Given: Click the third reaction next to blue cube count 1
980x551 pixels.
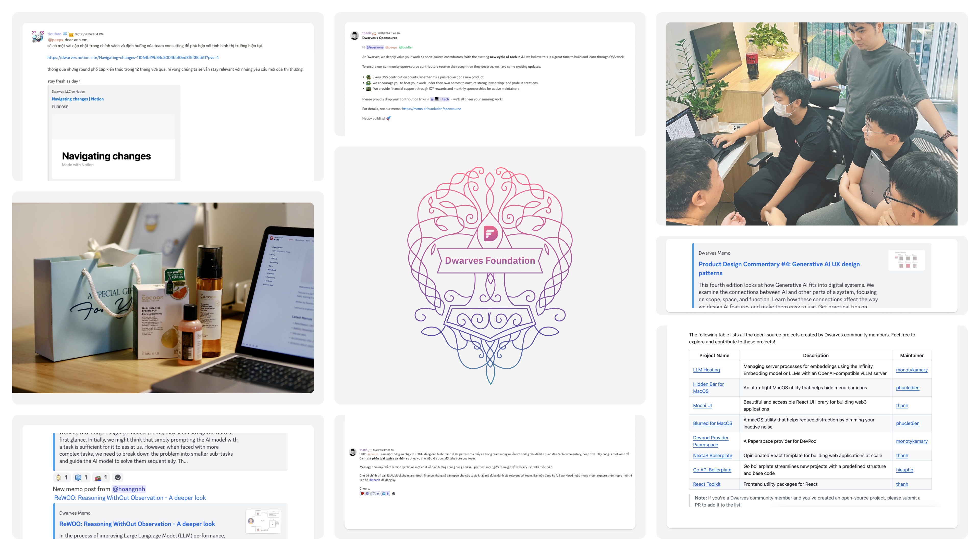Looking at the screenshot, I should tap(101, 477).
